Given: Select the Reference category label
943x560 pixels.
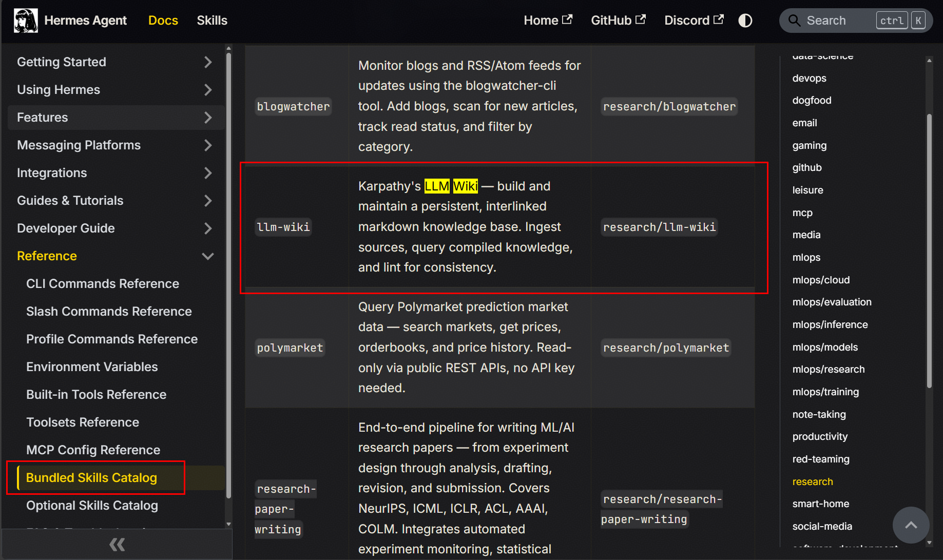Looking at the screenshot, I should pyautogui.click(x=47, y=256).
